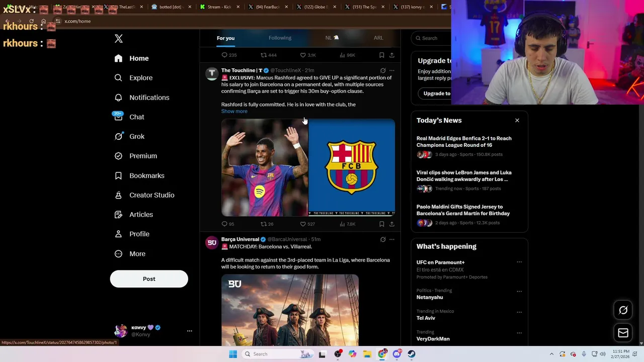This screenshot has height=362, width=644.
Task: Click Grok icon on Barça Universal post
Action: [x=383, y=239]
